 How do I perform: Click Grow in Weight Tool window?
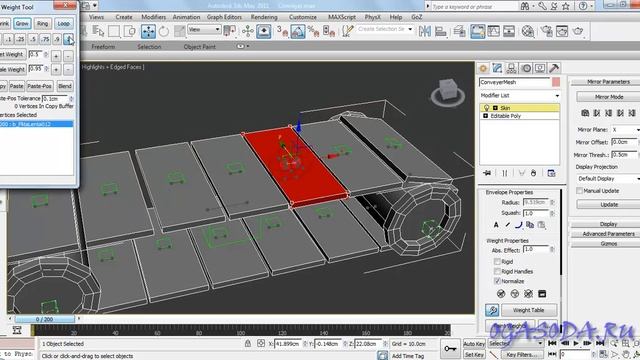22,23
